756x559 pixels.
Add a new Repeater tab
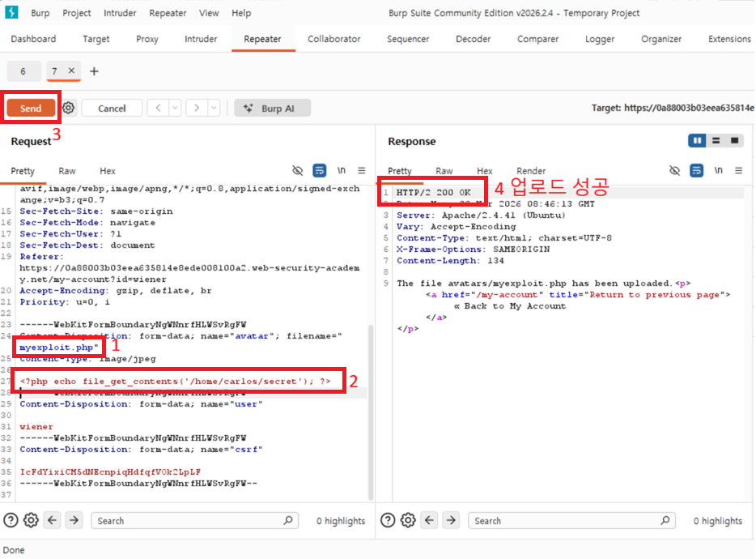pos(94,71)
